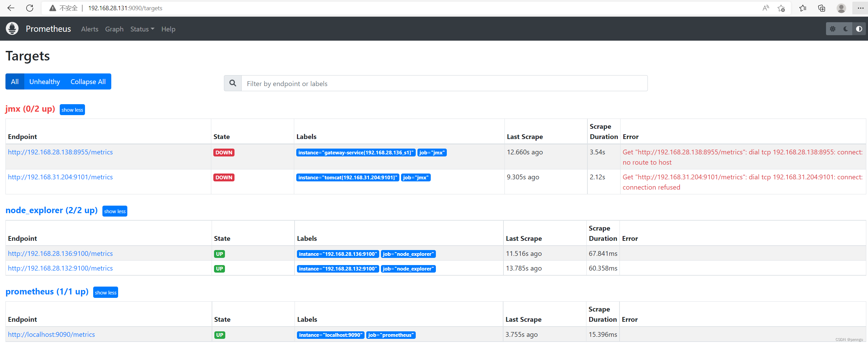
Task: Click last scrape value 12.660s ago
Action: (x=525, y=152)
